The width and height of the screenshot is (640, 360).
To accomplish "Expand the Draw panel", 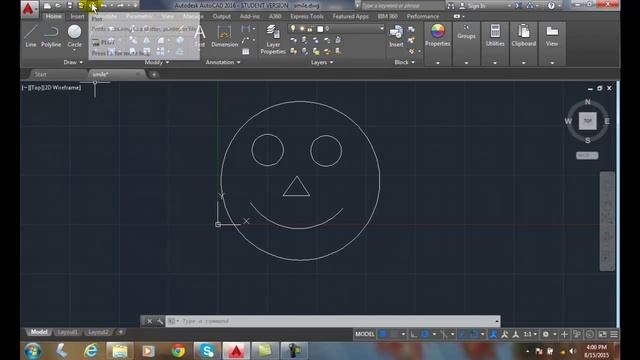I will tap(73, 62).
